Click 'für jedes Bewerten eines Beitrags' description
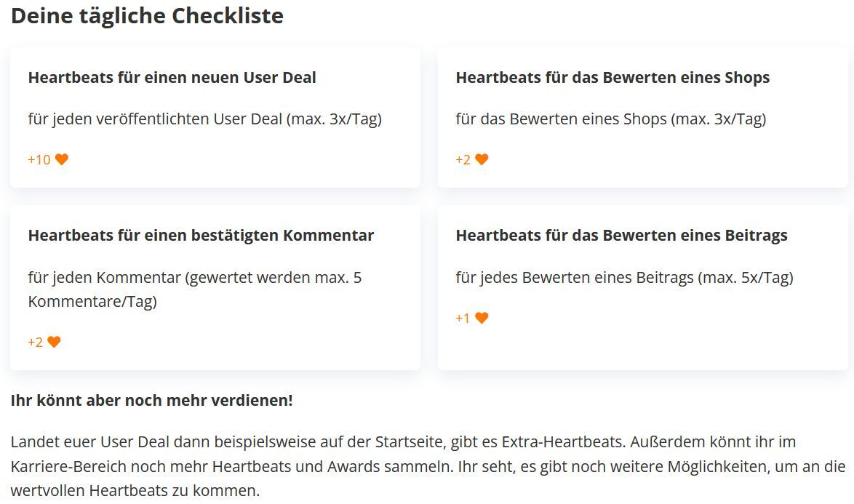 pos(625,278)
